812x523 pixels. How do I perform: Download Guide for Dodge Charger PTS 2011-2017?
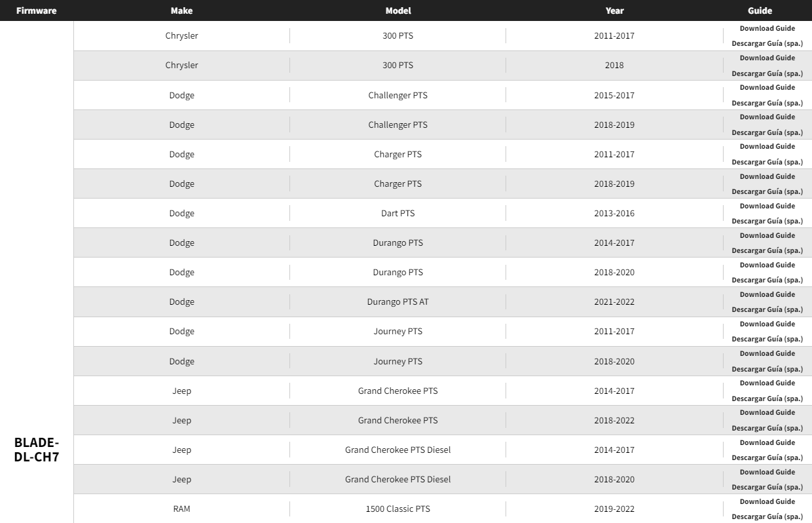tap(767, 146)
